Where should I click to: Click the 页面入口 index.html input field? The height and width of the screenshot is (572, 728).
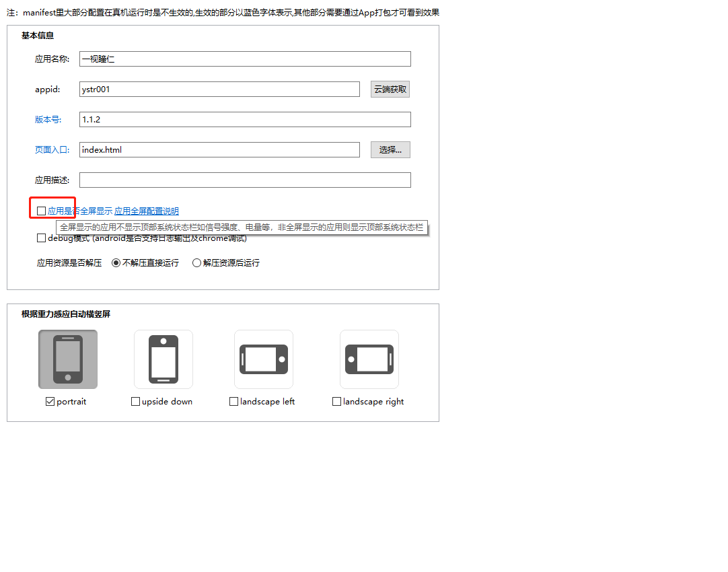219,150
